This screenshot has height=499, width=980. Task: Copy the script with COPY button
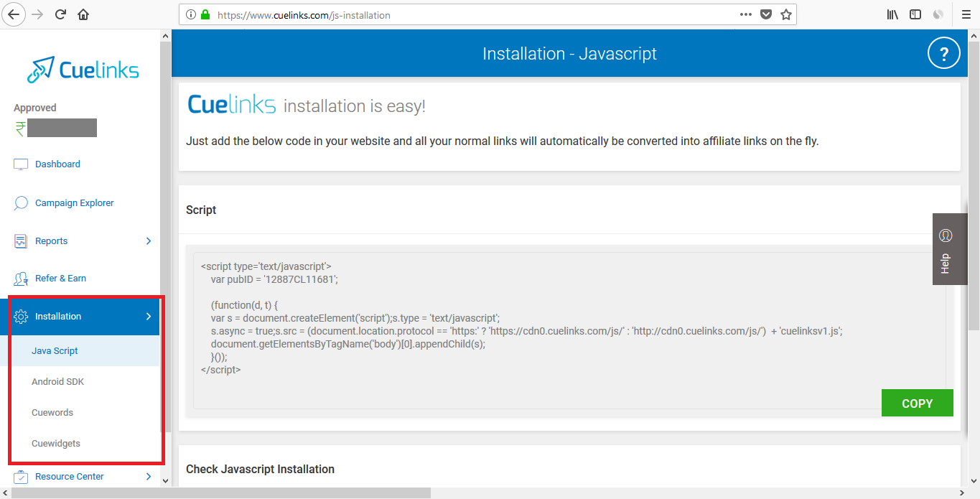(x=917, y=404)
